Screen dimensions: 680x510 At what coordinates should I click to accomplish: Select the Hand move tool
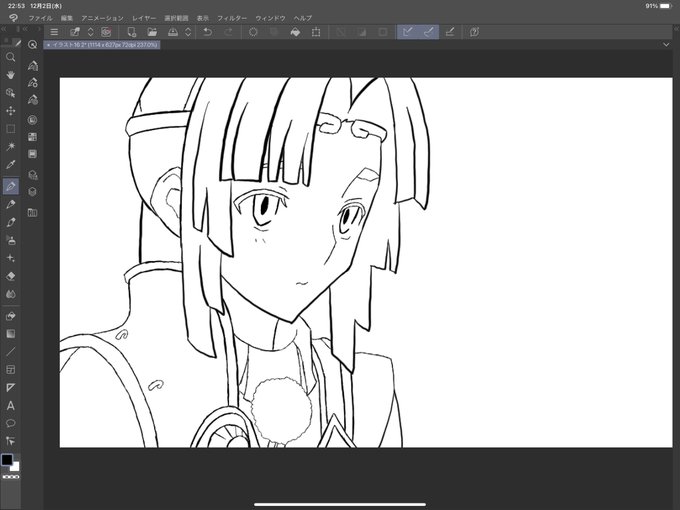click(11, 75)
